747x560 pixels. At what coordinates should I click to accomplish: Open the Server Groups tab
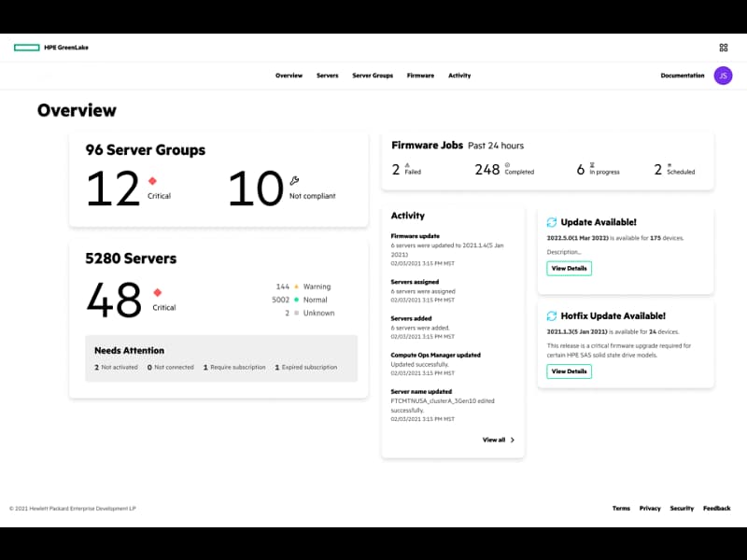coord(373,76)
